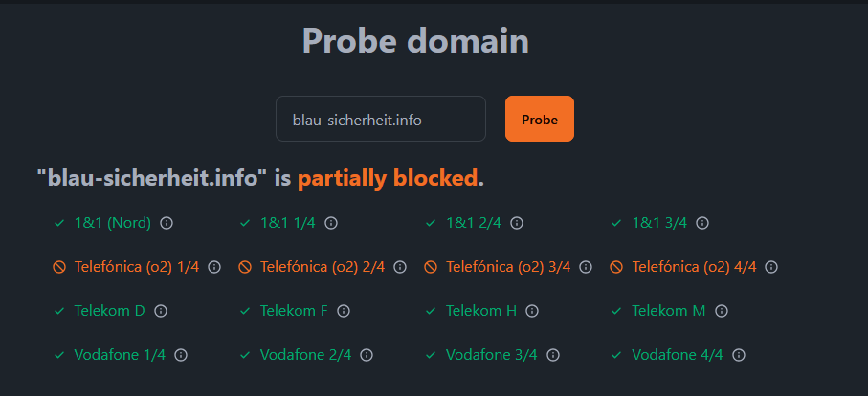Click info icon beside Telekom D
868x396 pixels.
point(161,311)
